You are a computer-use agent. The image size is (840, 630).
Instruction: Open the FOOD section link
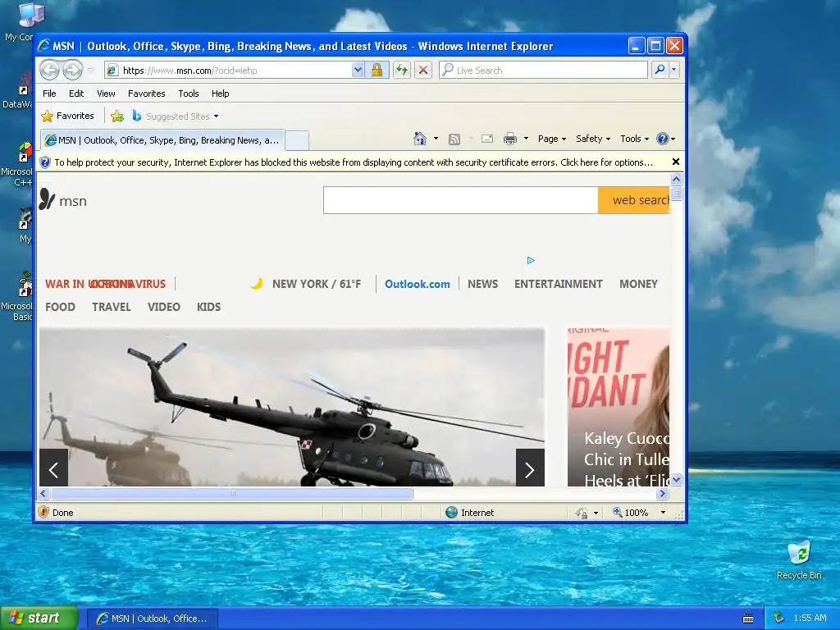coord(60,307)
